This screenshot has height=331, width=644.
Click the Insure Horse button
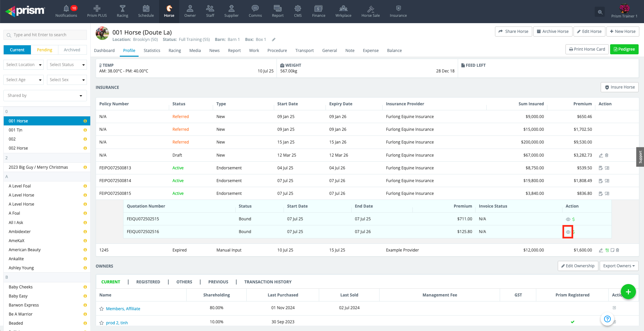(x=620, y=87)
